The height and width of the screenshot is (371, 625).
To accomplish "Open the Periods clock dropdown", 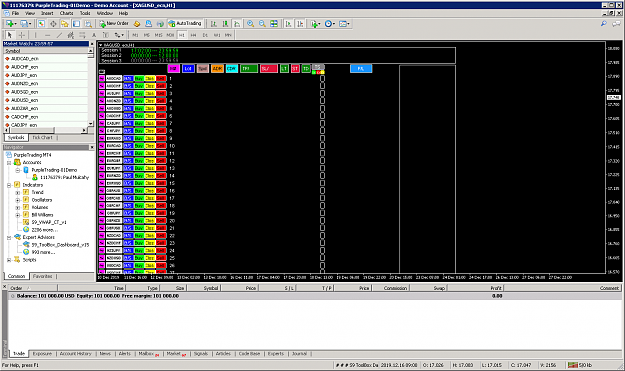I will click(330, 24).
